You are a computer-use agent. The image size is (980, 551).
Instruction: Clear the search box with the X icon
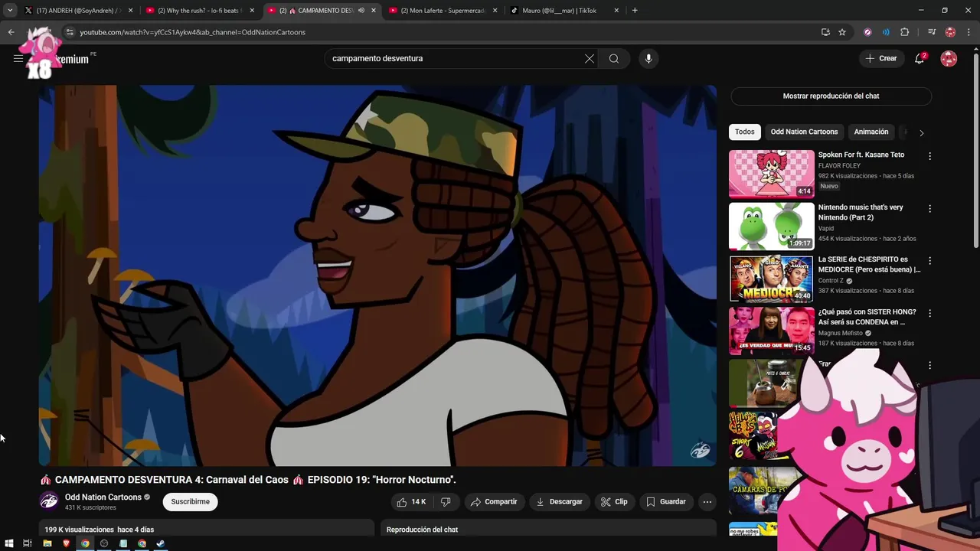tap(590, 58)
